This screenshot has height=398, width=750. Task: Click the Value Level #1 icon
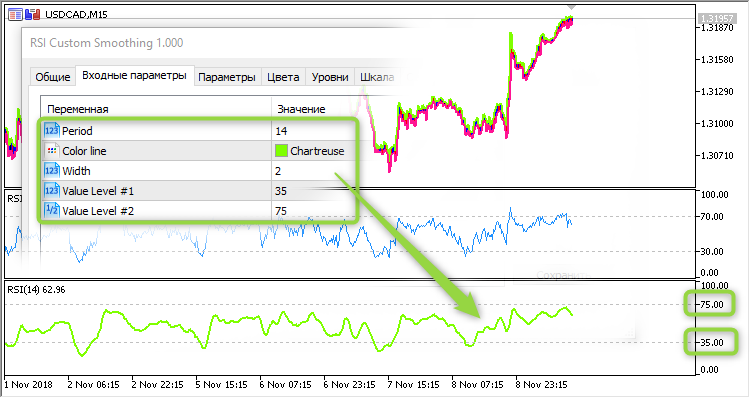point(51,190)
